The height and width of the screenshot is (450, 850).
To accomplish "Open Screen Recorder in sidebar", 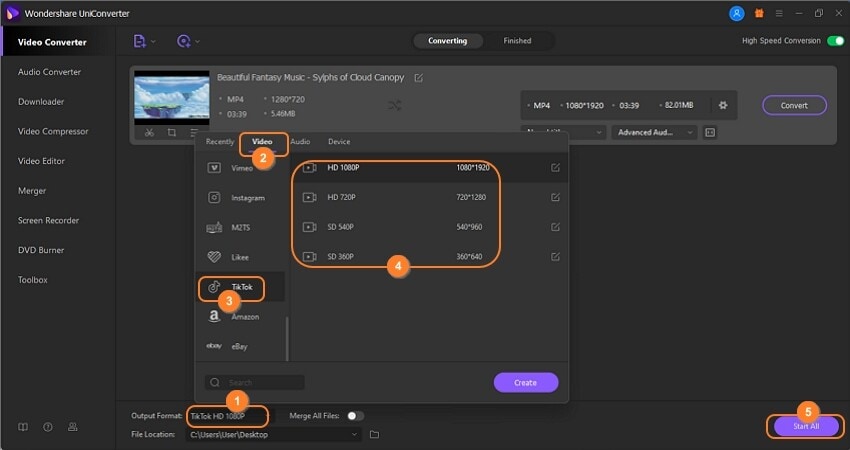I will pos(48,220).
